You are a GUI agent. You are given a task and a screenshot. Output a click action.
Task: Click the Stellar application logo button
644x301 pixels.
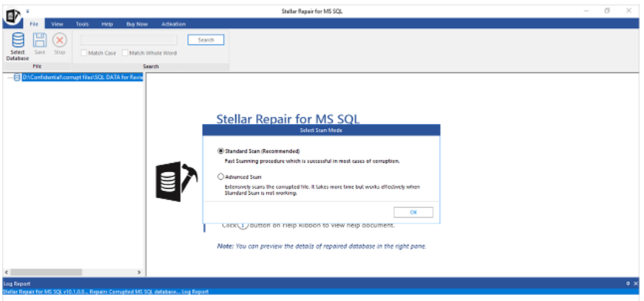pos(13,16)
